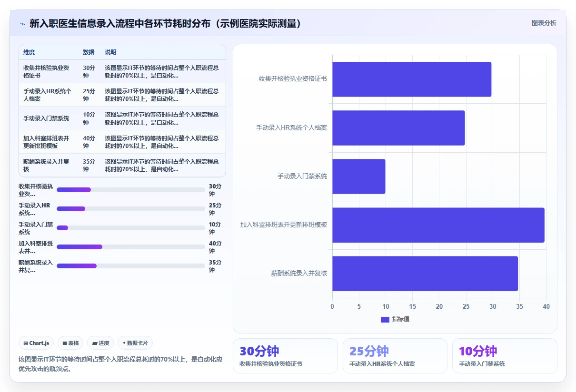Click the 薪酬系统录入并复核 table cell

coord(49,166)
